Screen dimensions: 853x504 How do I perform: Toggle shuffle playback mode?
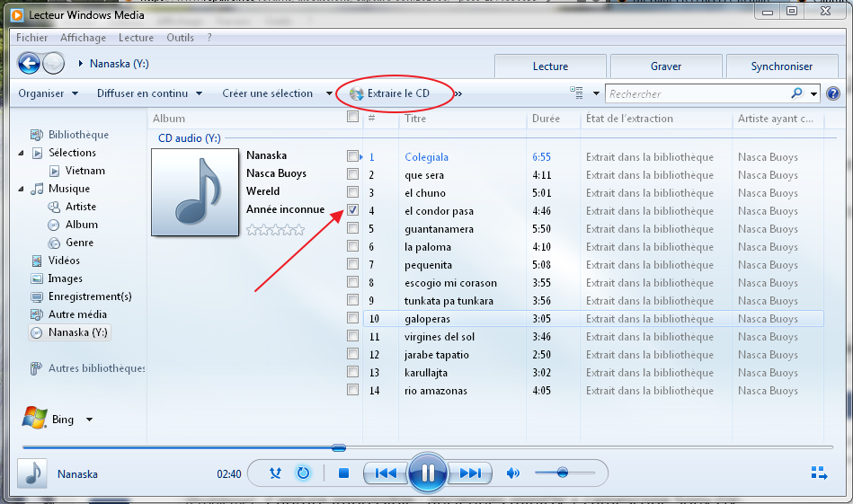tap(275, 473)
